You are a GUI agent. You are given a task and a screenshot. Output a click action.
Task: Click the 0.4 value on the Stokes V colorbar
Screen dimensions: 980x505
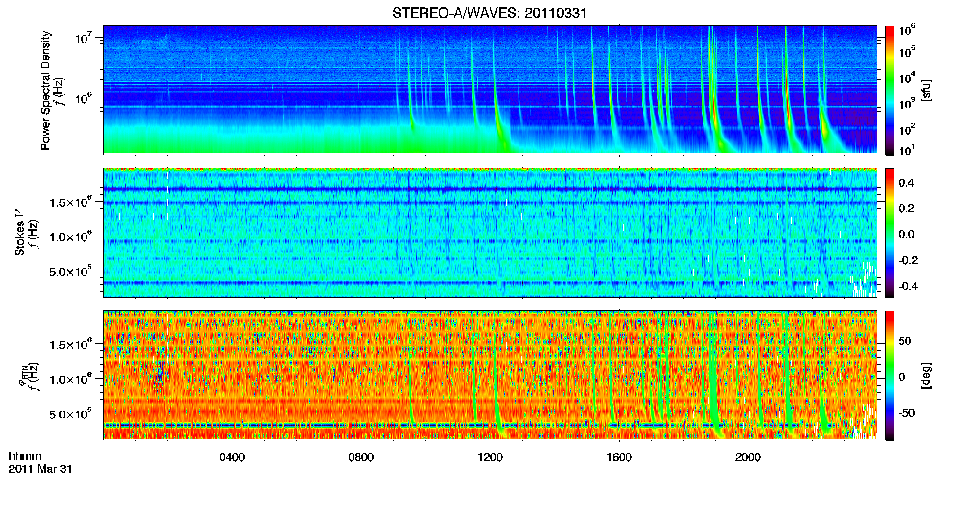click(x=906, y=183)
